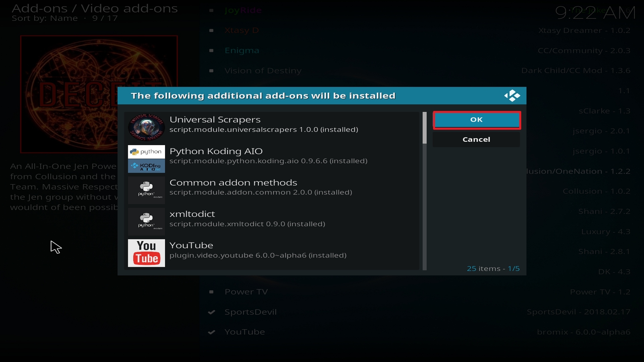The image size is (644, 362).
Task: Select the YouTube title in the dialog
Action: [191, 245]
